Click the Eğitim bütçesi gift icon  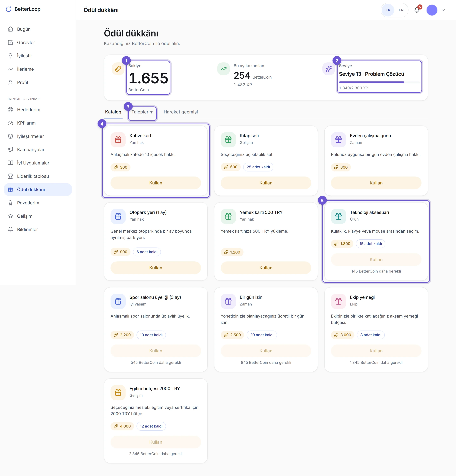click(118, 393)
